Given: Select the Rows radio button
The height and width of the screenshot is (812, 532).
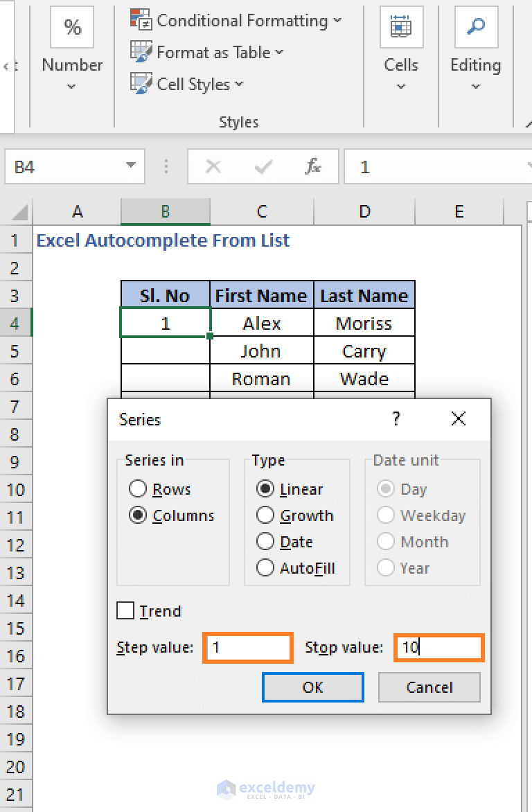Looking at the screenshot, I should [x=139, y=489].
